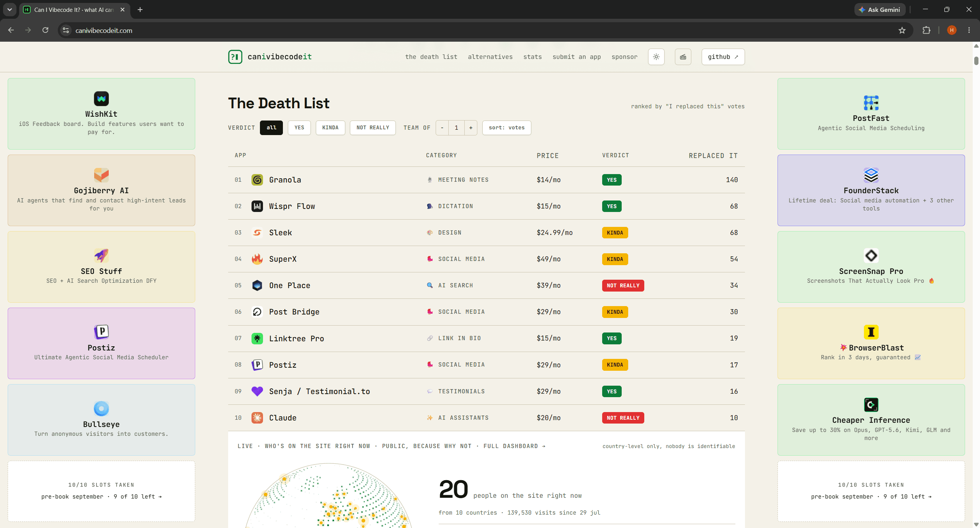The image size is (980, 528).
Task: Filter verdict by KINDA
Action: 330,127
